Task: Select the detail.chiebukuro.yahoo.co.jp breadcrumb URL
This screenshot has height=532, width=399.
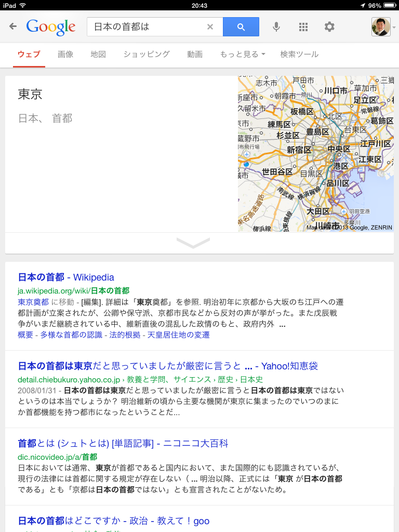Action: coord(140,379)
